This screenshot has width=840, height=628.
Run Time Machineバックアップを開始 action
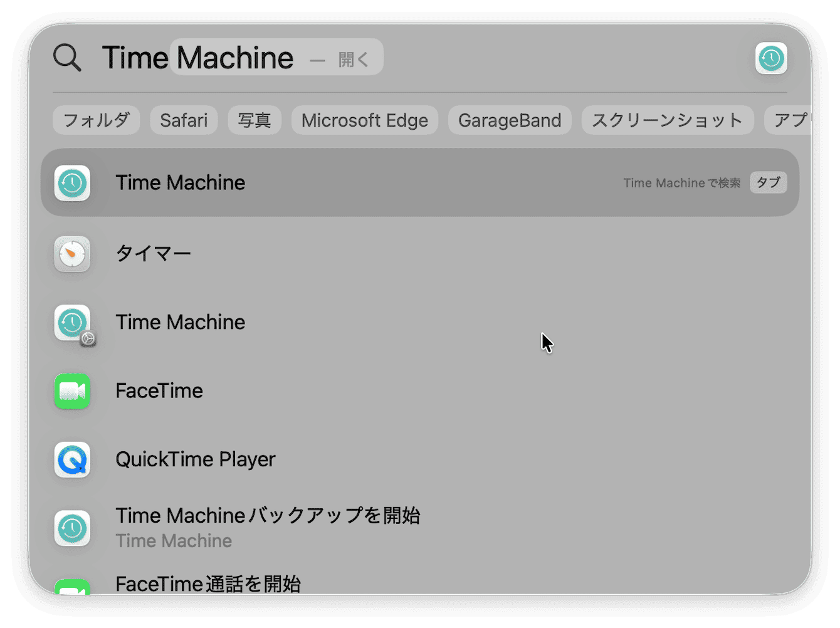(420, 528)
